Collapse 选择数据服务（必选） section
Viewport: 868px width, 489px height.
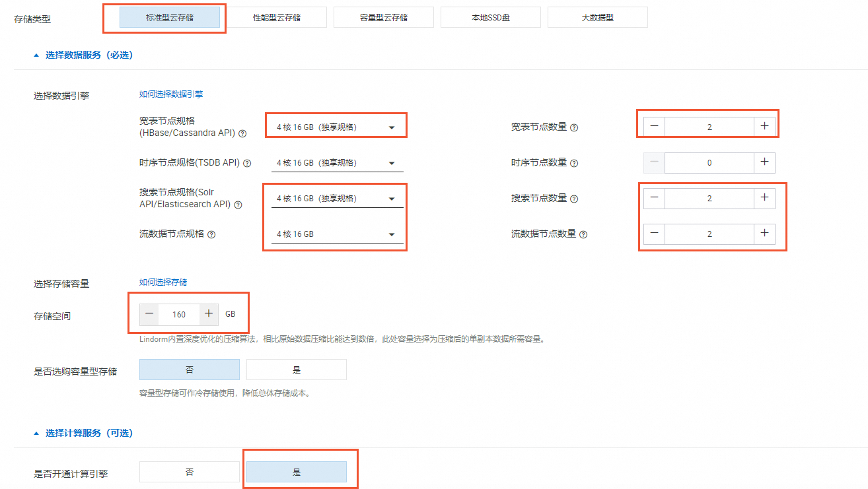tap(83, 55)
